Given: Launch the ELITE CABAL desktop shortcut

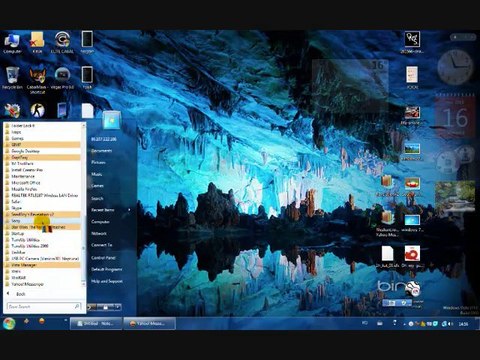Looking at the screenshot, I should pyautogui.click(x=62, y=43).
